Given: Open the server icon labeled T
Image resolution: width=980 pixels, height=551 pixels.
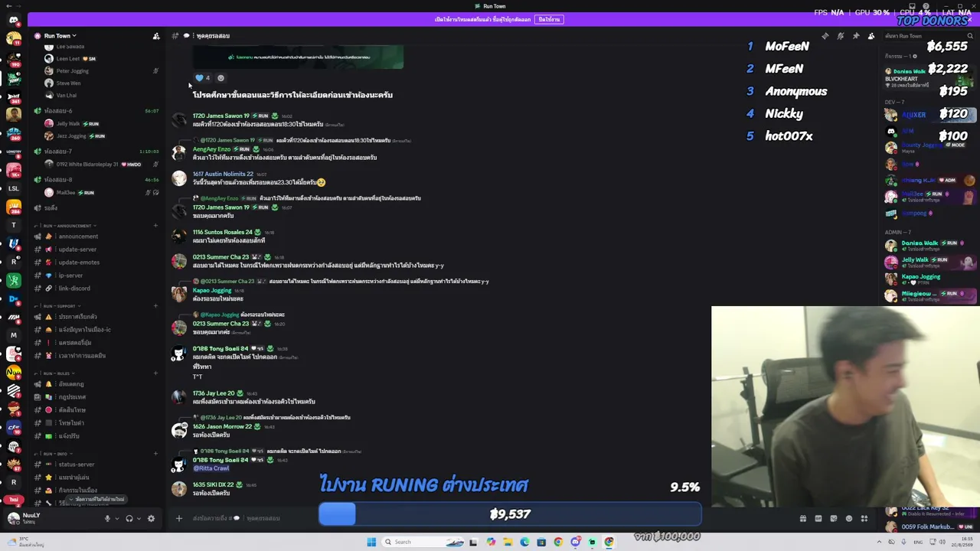Looking at the screenshot, I should [13, 225].
